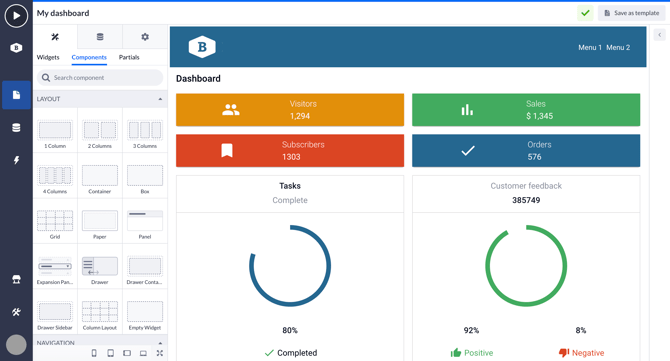Select mobile phone preview size icon

click(94, 353)
